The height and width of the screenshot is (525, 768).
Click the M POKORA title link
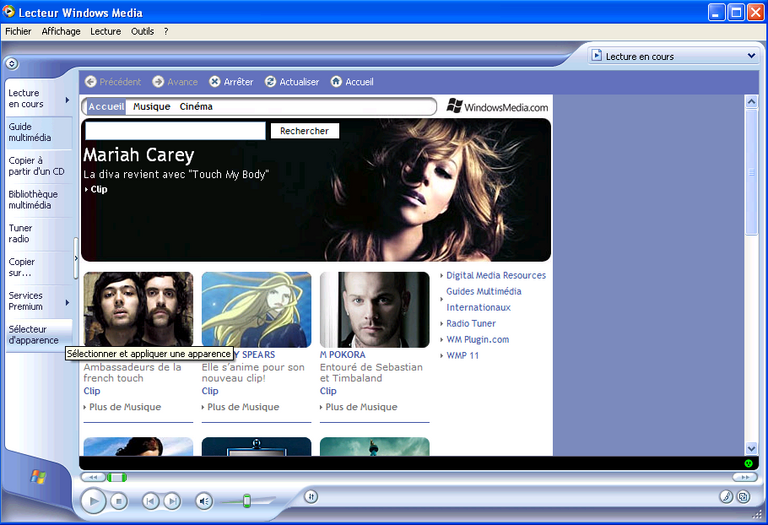tap(342, 355)
